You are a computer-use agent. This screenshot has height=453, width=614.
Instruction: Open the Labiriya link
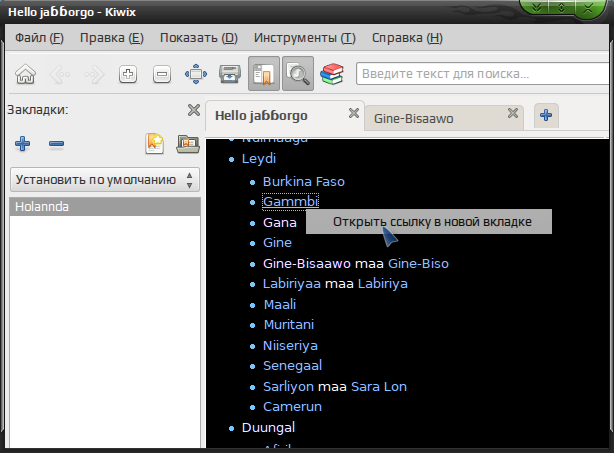383,283
